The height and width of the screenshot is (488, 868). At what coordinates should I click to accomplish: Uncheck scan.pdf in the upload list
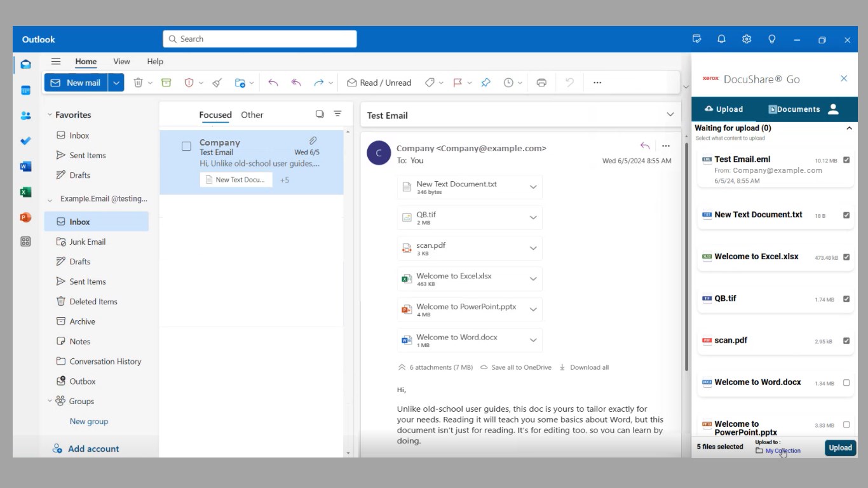846,341
